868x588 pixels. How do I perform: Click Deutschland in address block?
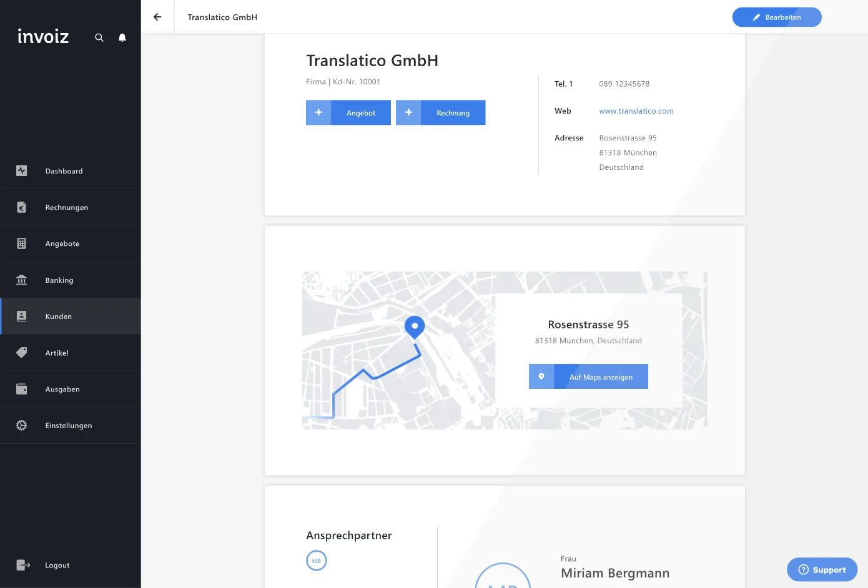pyautogui.click(x=621, y=167)
